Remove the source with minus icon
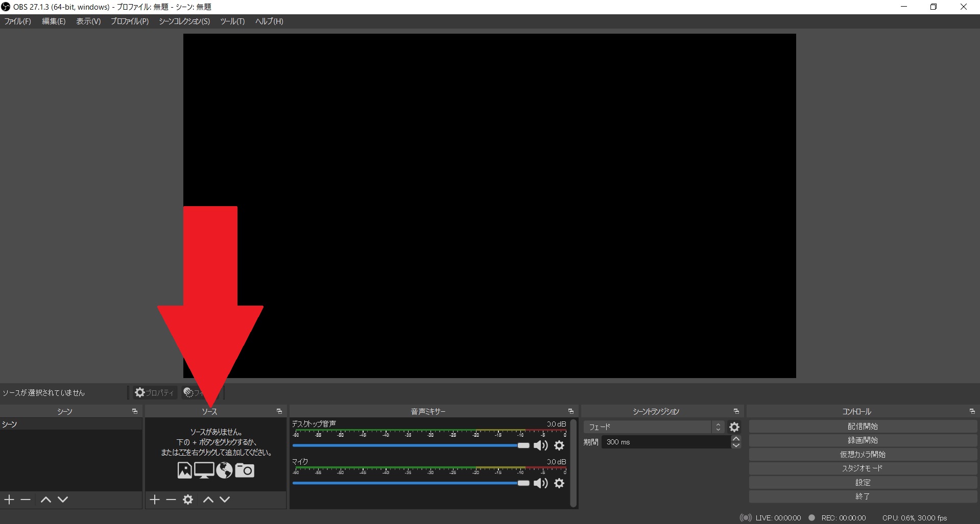This screenshot has width=980, height=524. (x=171, y=500)
